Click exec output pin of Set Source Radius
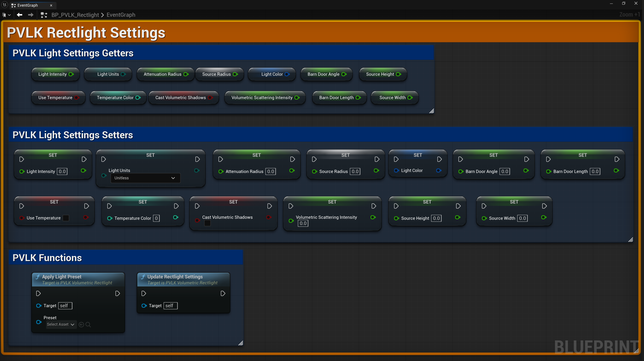 377,159
